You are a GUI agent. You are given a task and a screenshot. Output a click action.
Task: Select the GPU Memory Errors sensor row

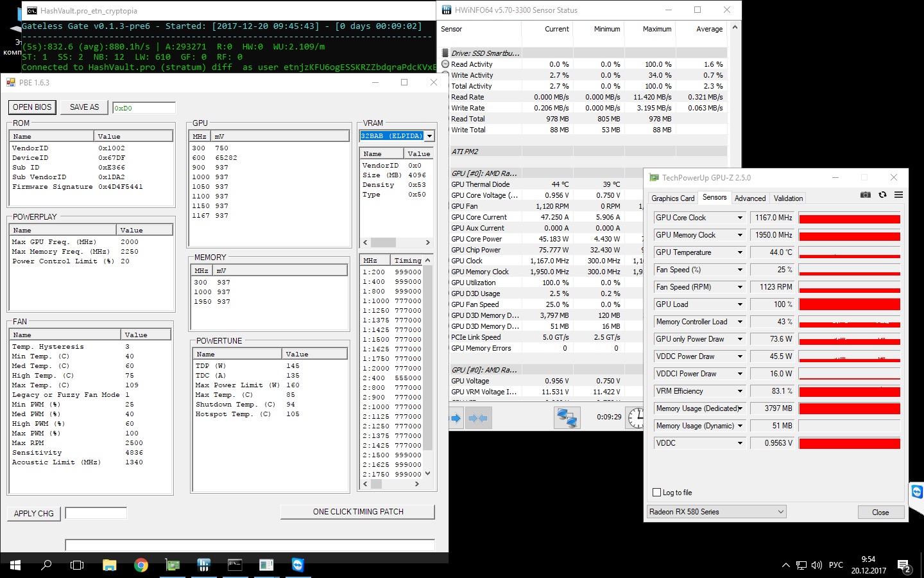click(545, 348)
